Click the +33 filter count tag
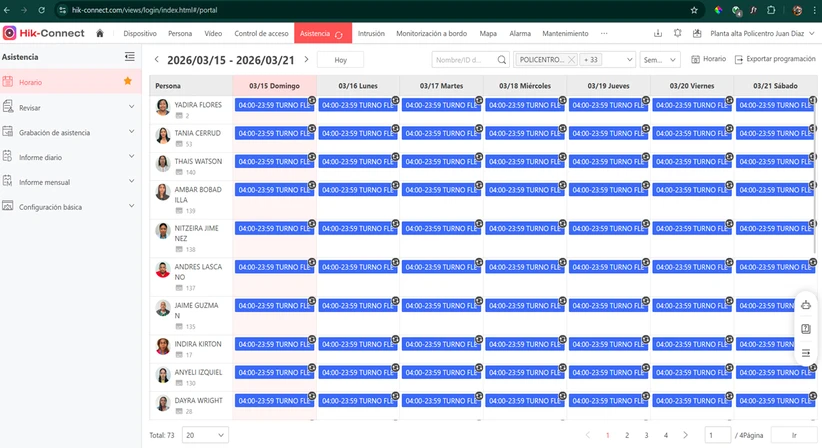Screen dimensions: 822x448 coord(591,60)
